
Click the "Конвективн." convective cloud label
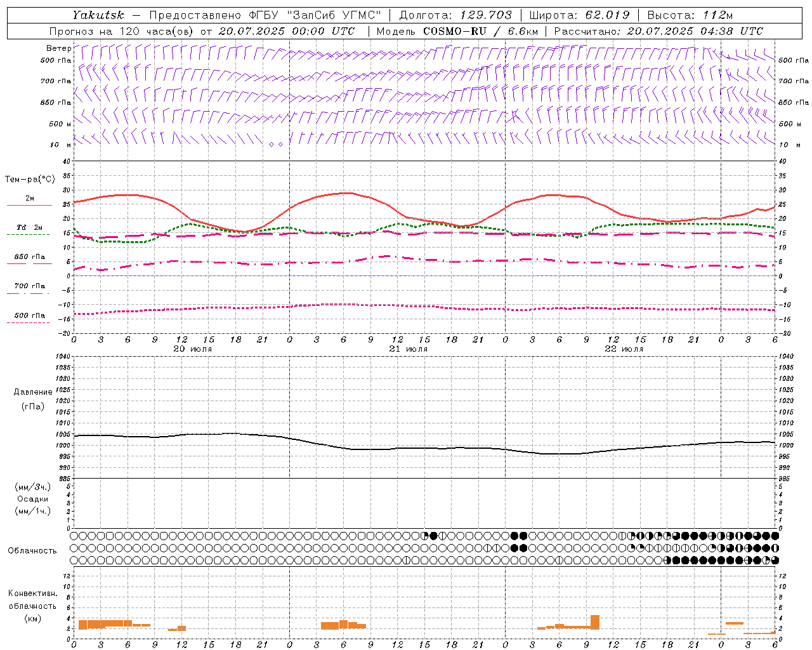pyautogui.click(x=33, y=594)
